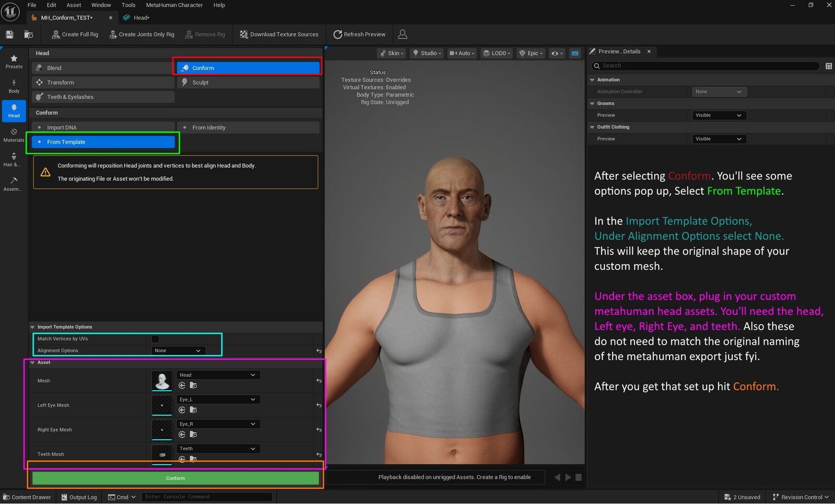Click the user account icon in toolbar
Viewport: 835px width, 504px height.
tap(402, 34)
